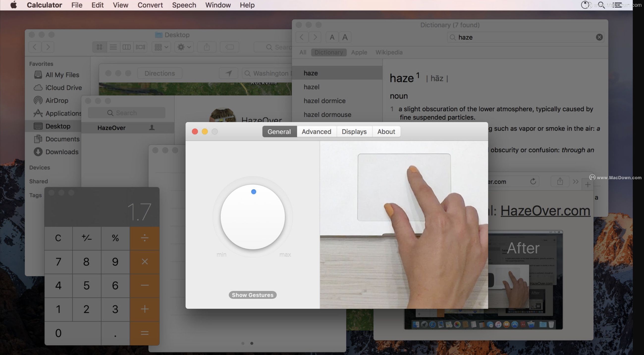Go back in Finder Desktop window
Screen dimensions: 644x355
click(35, 47)
